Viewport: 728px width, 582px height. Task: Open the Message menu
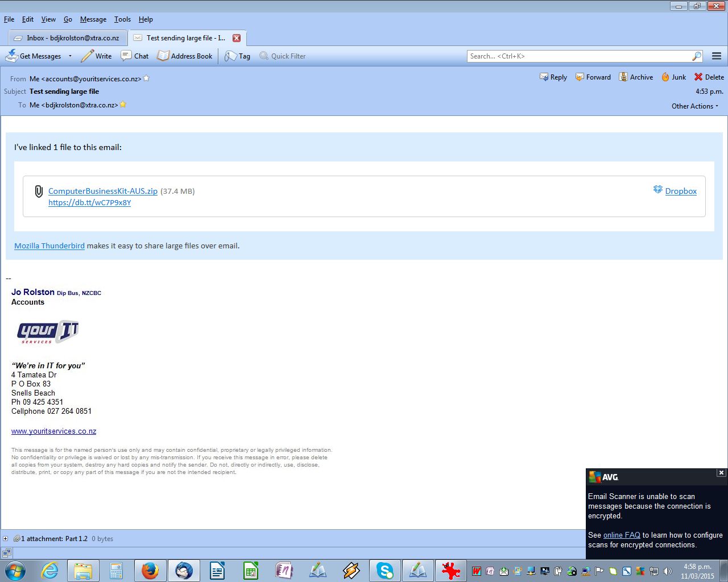point(93,19)
